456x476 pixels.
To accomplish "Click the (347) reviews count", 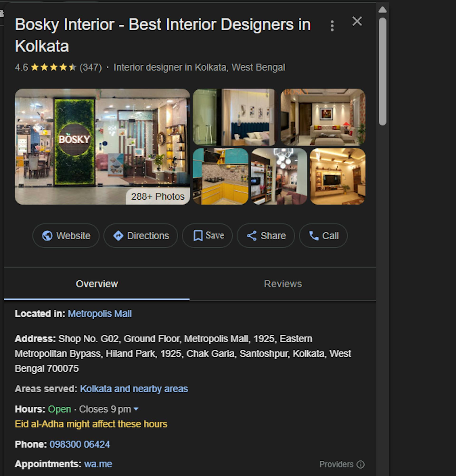I will [91, 67].
